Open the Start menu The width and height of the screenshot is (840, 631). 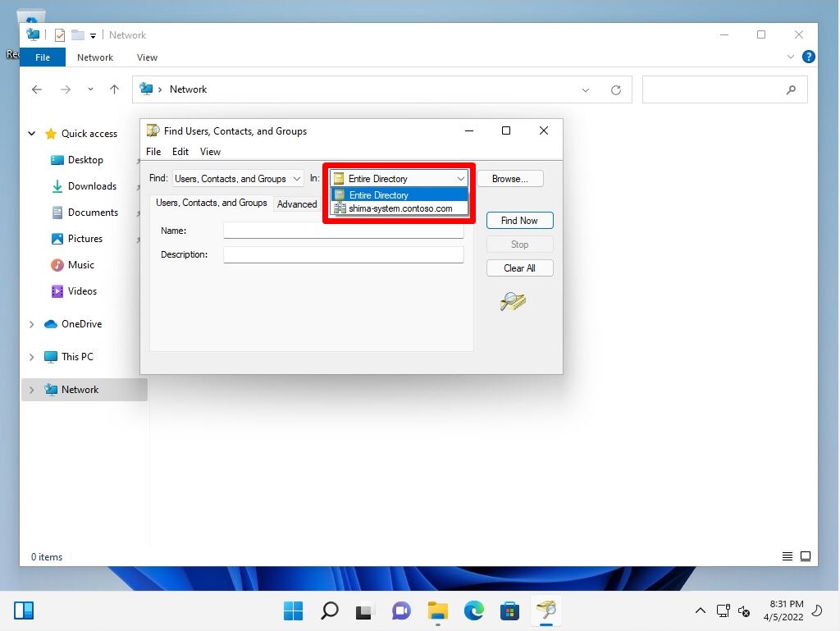pos(293,610)
